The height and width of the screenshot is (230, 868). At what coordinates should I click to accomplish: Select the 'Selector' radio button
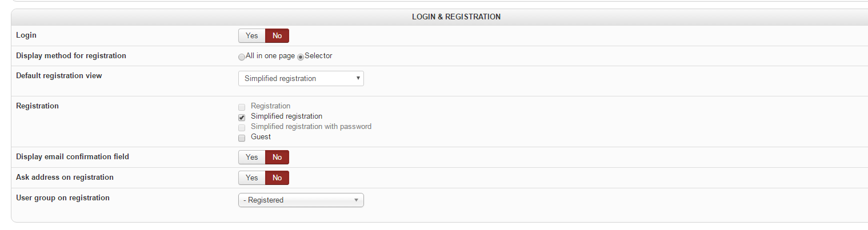(301, 57)
